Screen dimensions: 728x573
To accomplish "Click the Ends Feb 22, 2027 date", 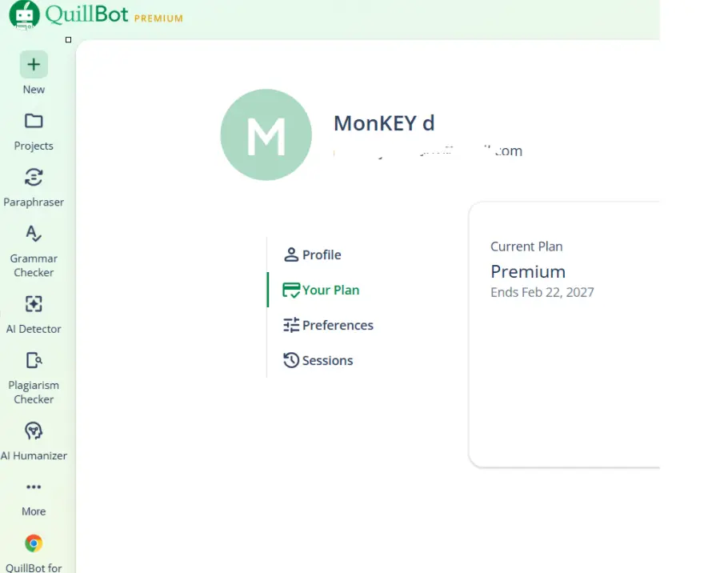I will (x=542, y=293).
